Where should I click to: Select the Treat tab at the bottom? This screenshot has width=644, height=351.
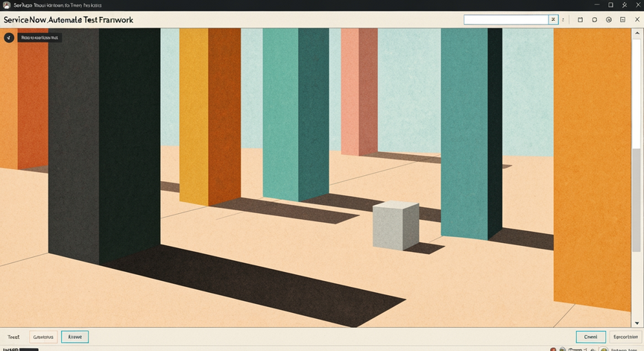point(13,337)
